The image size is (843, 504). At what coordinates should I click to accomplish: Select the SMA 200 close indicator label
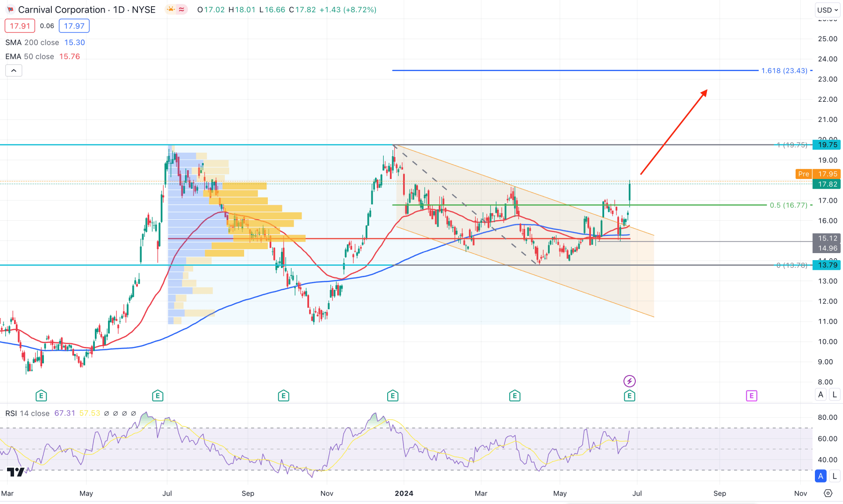(x=32, y=43)
